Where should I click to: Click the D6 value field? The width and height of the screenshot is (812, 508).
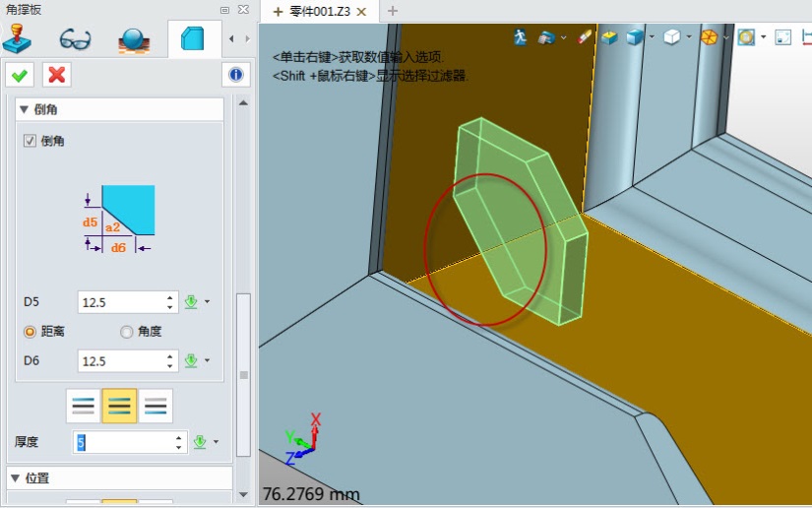pos(122,361)
